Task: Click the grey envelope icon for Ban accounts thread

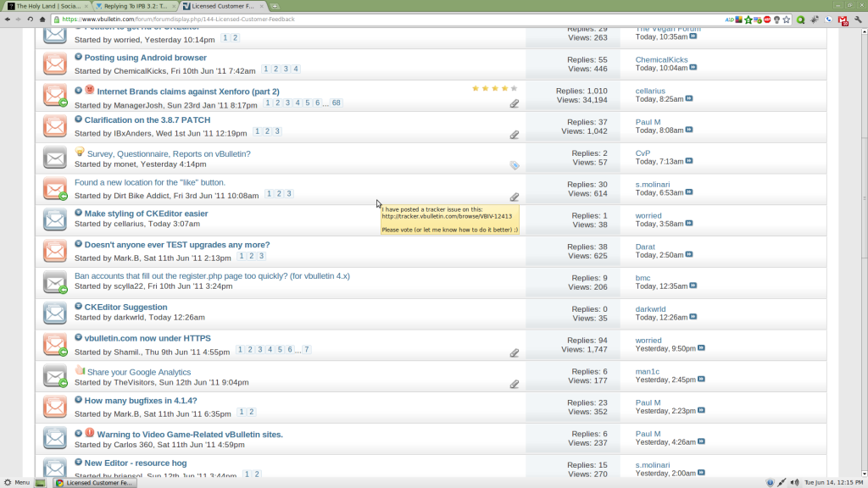Action: tap(55, 282)
